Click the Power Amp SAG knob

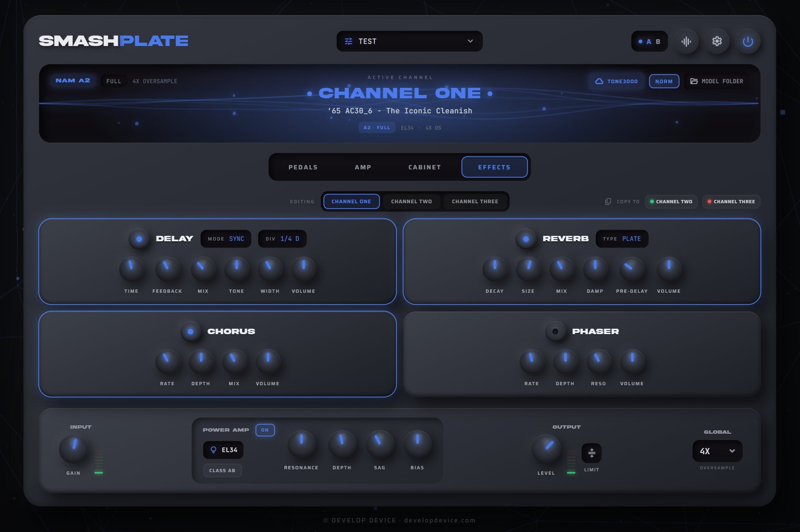point(380,444)
